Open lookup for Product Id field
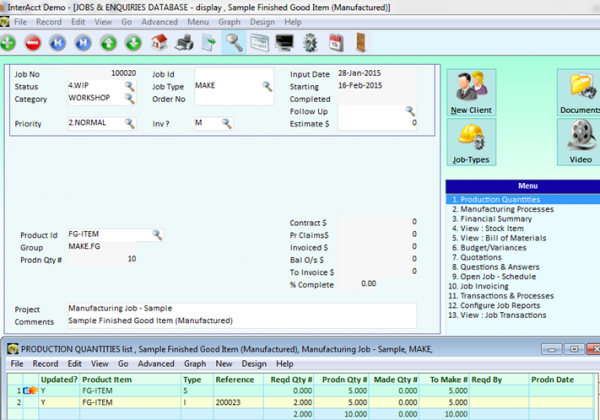The image size is (600, 420). coord(157,234)
